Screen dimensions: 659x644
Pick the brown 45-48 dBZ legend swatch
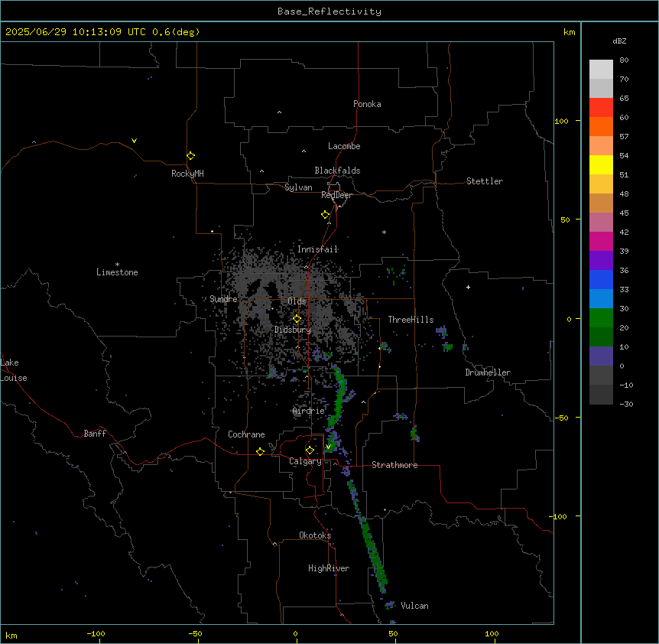click(x=601, y=203)
